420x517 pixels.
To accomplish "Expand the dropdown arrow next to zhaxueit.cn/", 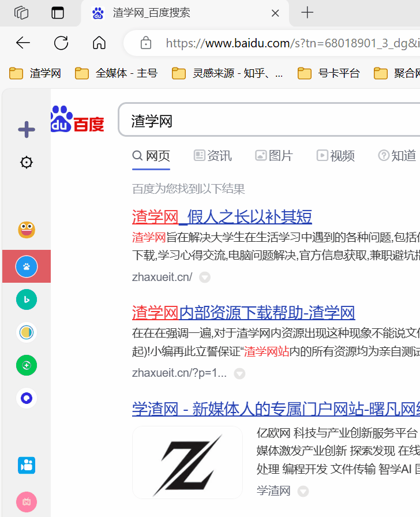I will click(x=205, y=278).
